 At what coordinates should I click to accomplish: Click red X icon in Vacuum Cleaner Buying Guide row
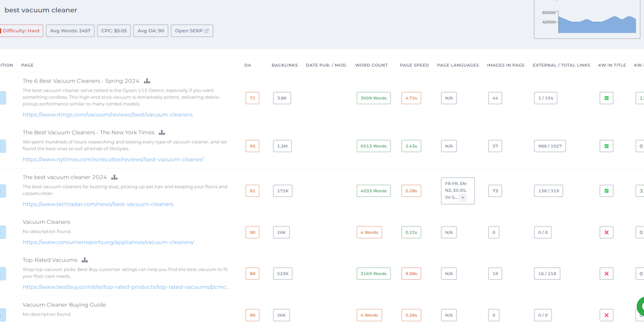[x=606, y=315]
